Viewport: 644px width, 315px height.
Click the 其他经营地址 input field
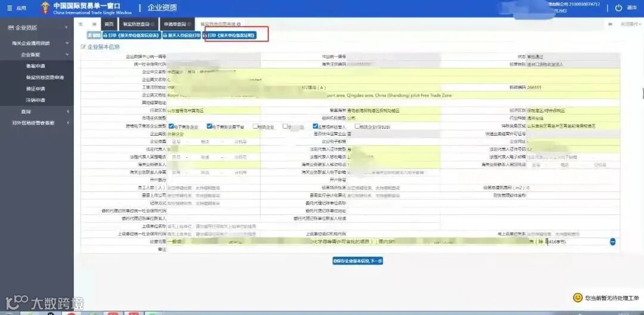tap(393, 103)
